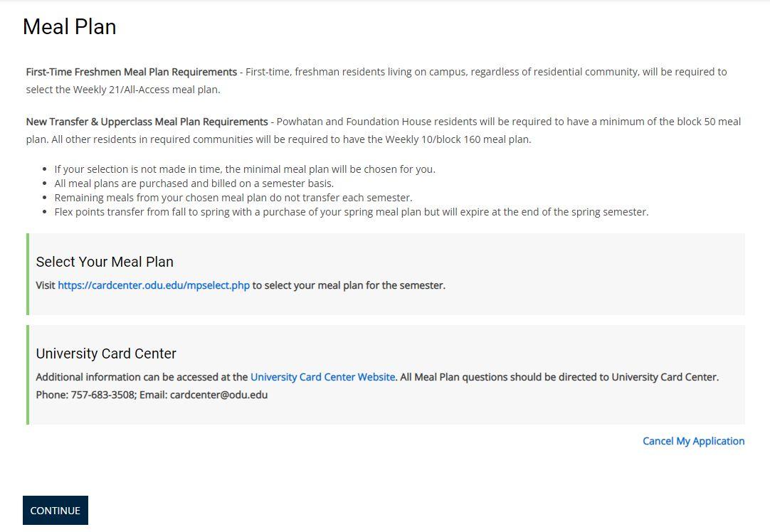
Task: Open the cardcenter.odu.edu/mpselect.php link
Action: [154, 285]
